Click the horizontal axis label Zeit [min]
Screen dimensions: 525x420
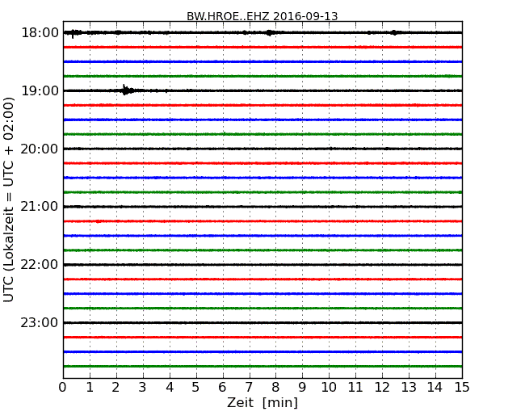[262, 402]
